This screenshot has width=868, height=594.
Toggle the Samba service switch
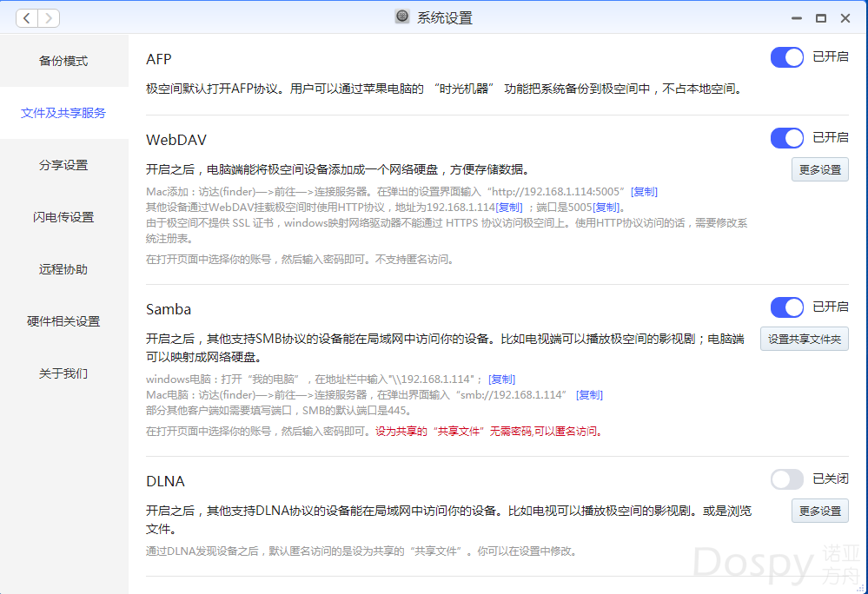click(x=787, y=307)
